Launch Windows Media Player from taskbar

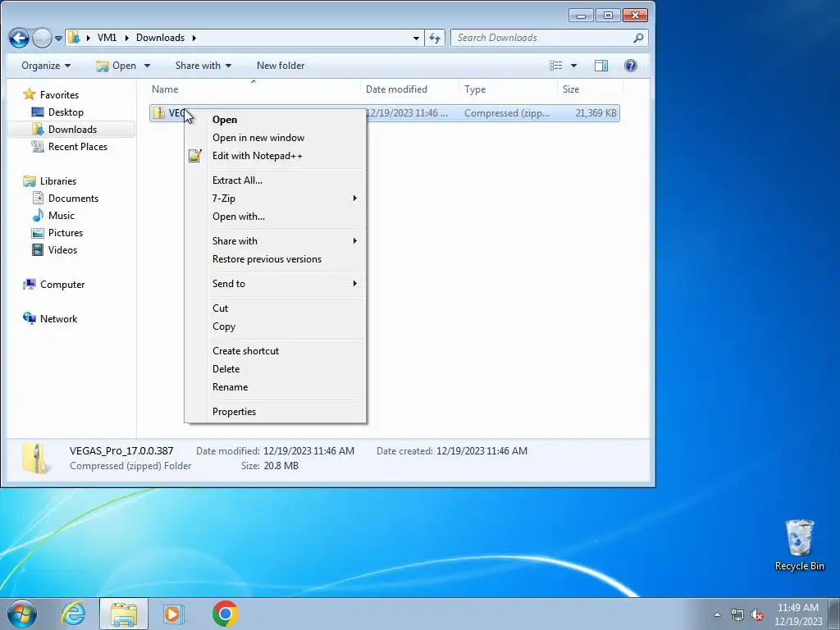click(x=173, y=614)
